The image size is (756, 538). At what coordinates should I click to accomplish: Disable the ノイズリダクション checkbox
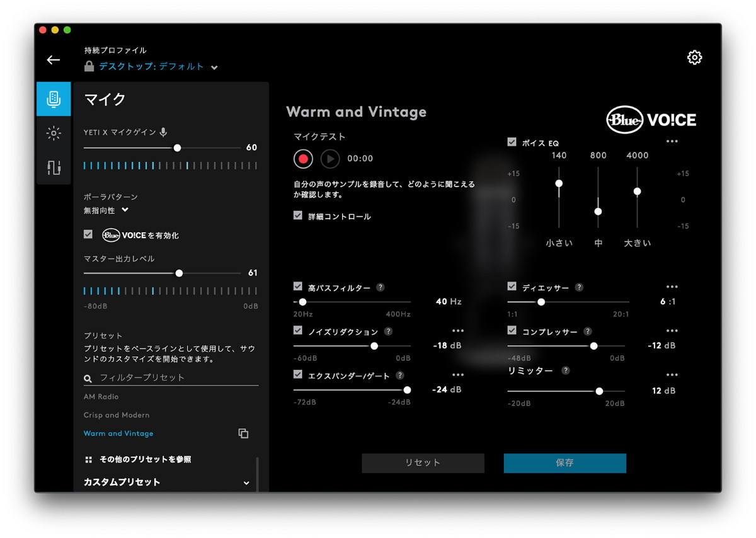(x=298, y=331)
